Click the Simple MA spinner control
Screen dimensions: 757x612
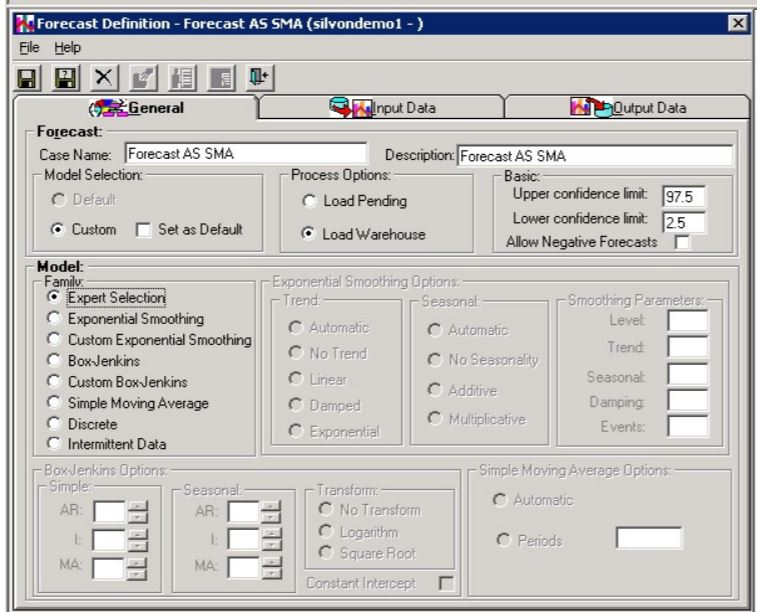(138, 568)
